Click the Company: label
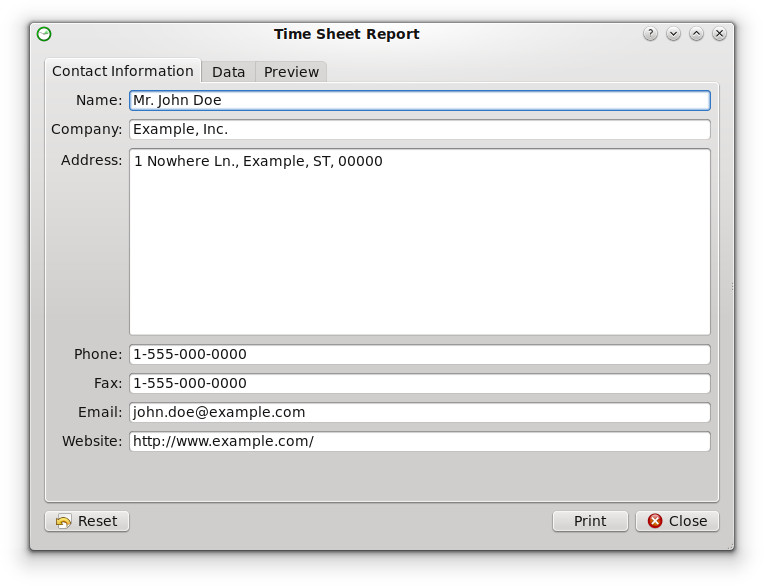The height and width of the screenshot is (586, 764). coord(87,129)
